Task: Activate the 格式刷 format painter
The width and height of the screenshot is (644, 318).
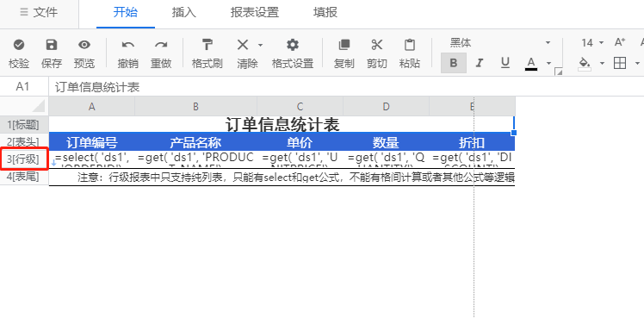Action: pos(207,44)
